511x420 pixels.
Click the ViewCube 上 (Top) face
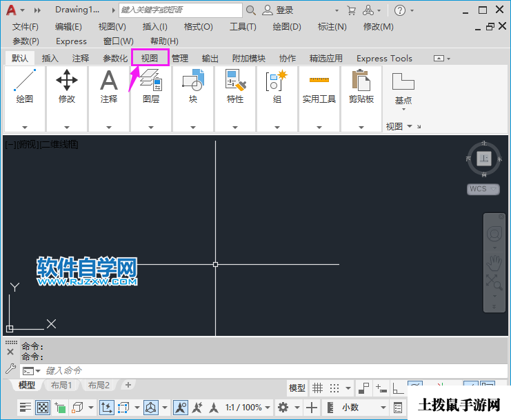pos(484,159)
